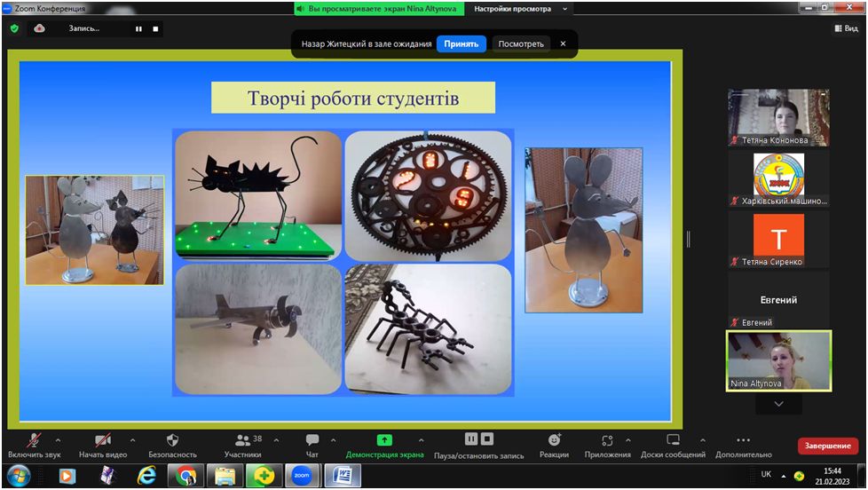Show hidden tray icons arrow
Image resolution: width=868 pixels, height=490 pixels.
[x=784, y=476]
